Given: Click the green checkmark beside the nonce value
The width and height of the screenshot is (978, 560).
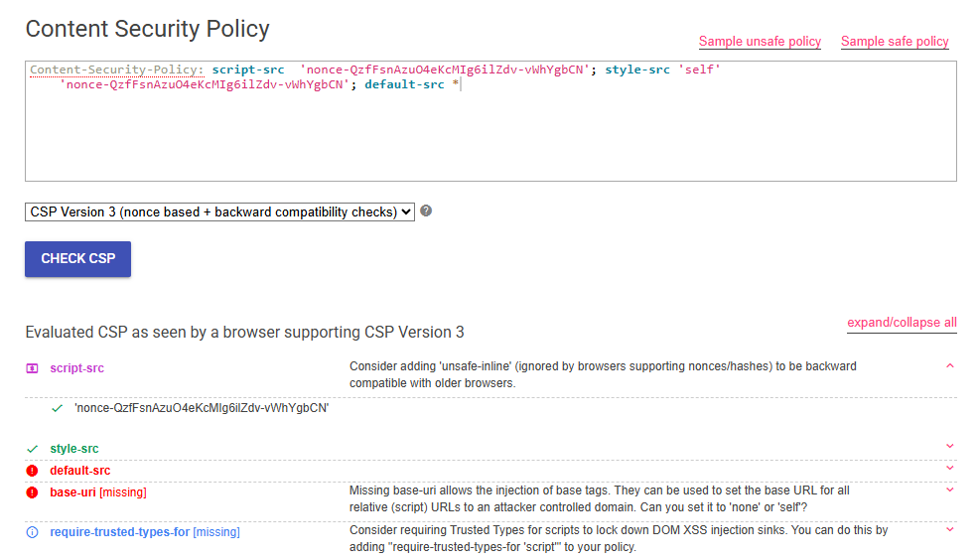Looking at the screenshot, I should (x=58, y=408).
